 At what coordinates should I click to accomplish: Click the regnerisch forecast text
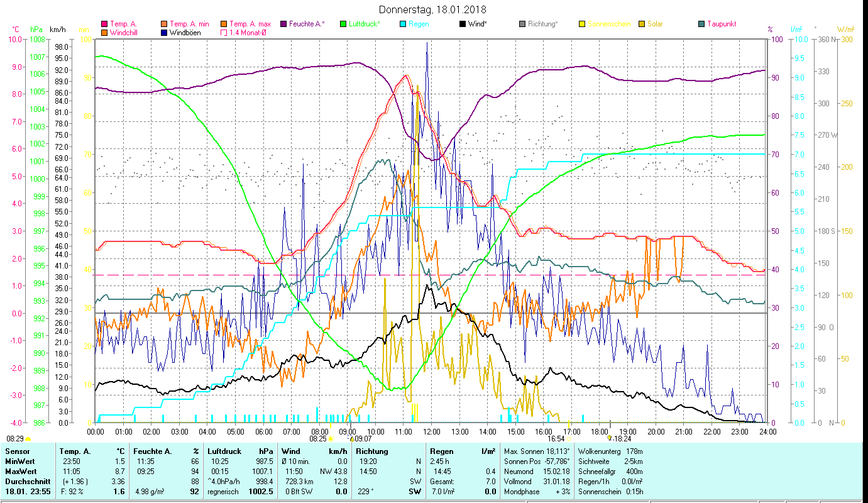[223, 491]
